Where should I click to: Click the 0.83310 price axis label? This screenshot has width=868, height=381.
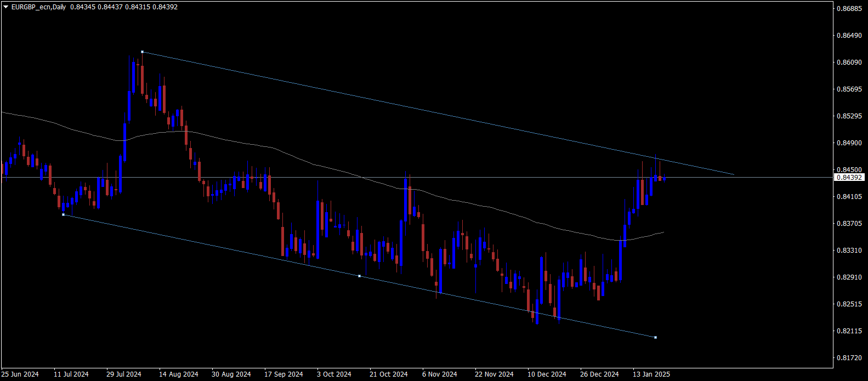pos(849,251)
